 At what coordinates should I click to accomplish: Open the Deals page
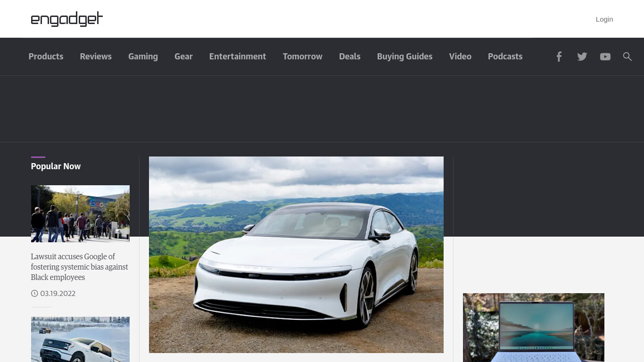tap(350, 57)
